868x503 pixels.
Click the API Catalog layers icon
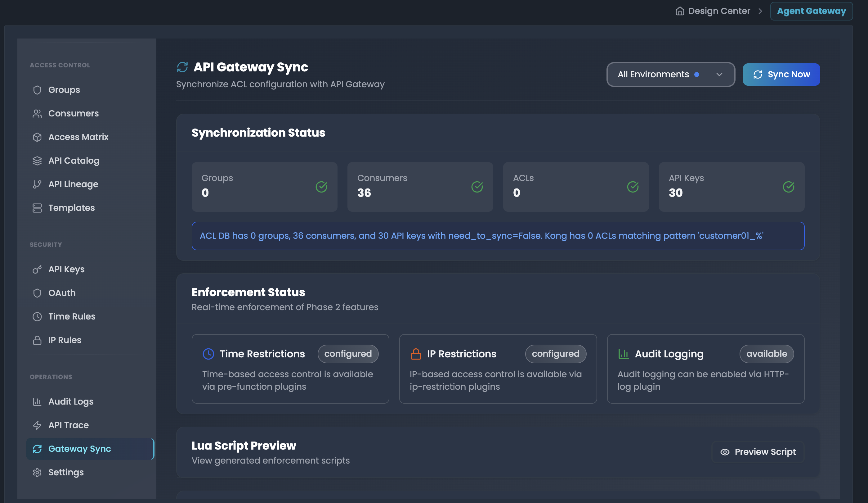point(37,161)
